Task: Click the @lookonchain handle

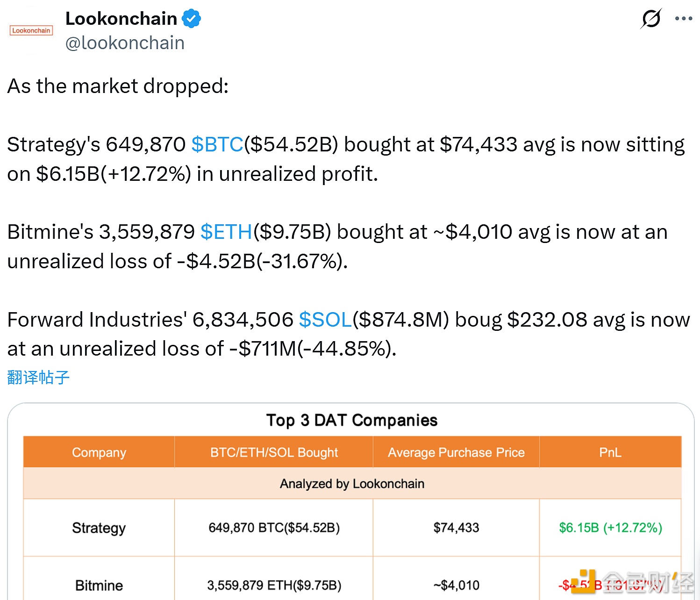Action: [125, 43]
